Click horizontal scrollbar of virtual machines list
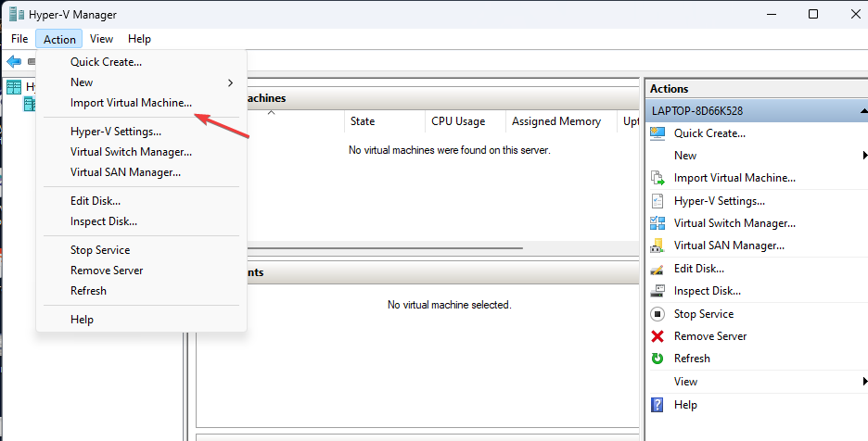Viewport: 868px width, 441px height. pos(385,248)
